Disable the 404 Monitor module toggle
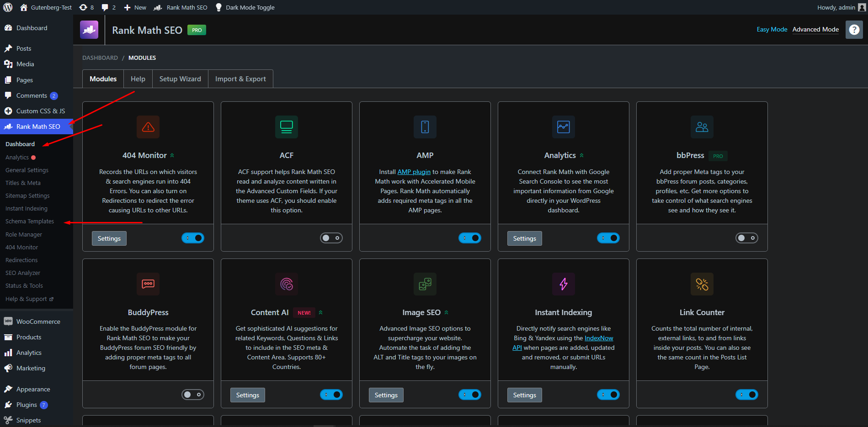Image resolution: width=868 pixels, height=427 pixels. point(193,238)
